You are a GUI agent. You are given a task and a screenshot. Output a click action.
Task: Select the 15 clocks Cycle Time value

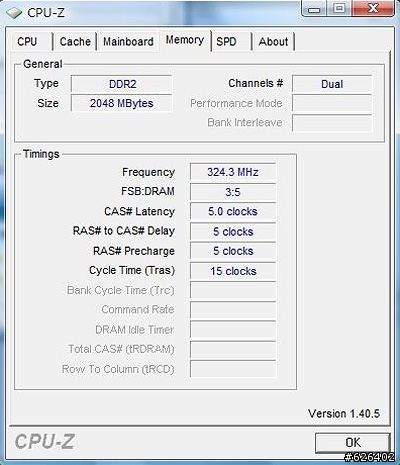tap(233, 271)
